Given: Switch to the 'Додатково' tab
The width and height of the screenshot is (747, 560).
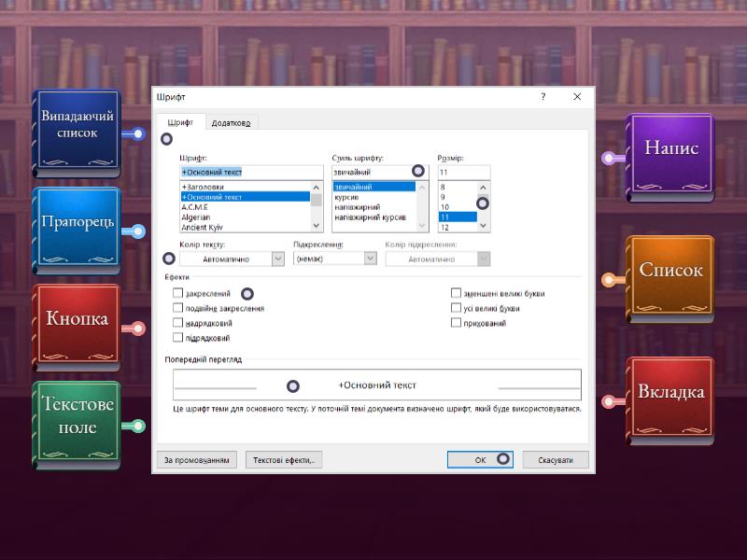Looking at the screenshot, I should pos(230,123).
